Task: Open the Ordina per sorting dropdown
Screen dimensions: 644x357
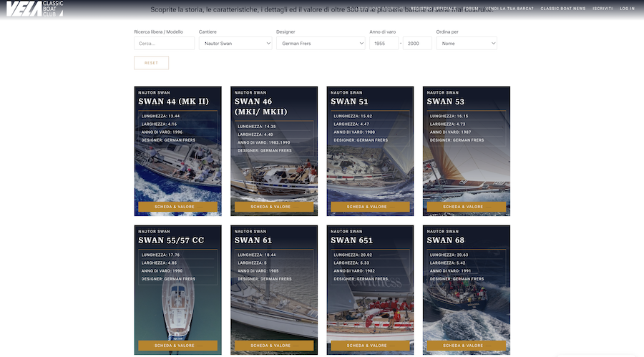Action: [x=467, y=44]
